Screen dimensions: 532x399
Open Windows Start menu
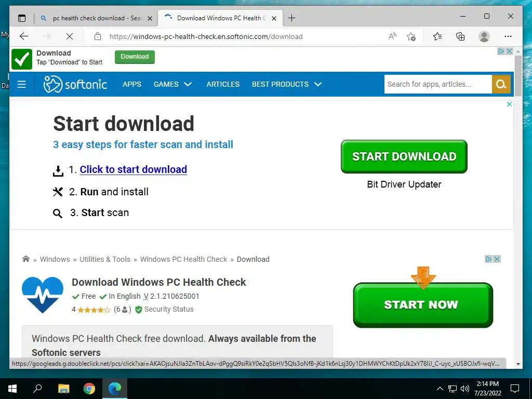[12, 389]
